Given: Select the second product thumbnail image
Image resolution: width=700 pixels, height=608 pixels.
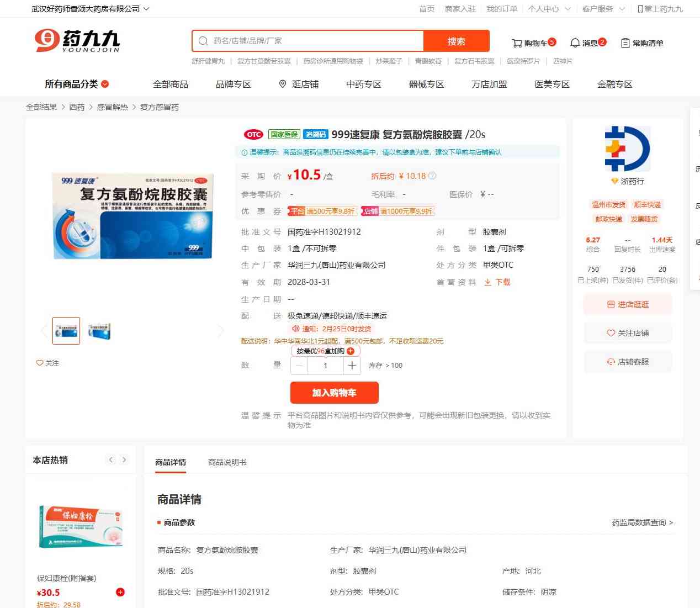Looking at the screenshot, I should click(x=99, y=331).
